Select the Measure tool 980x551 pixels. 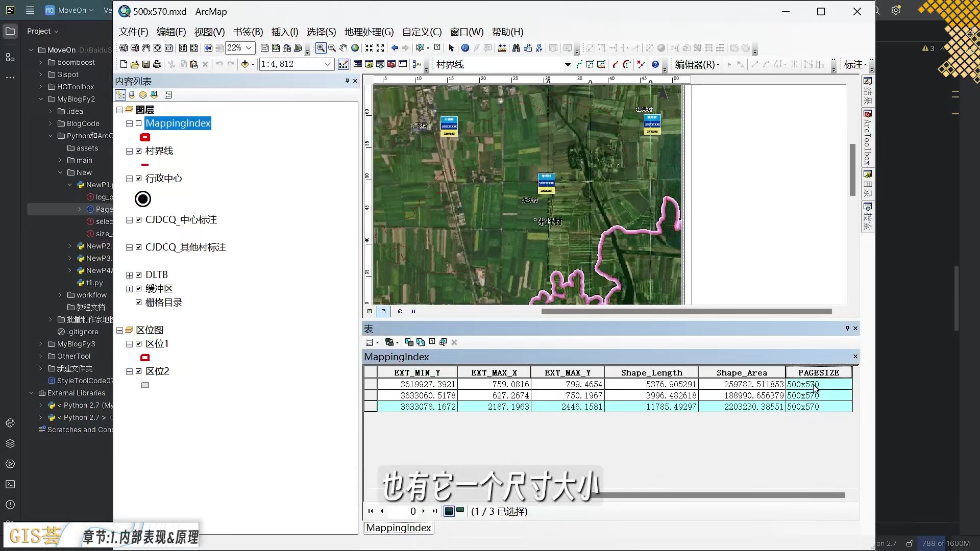pos(502,48)
